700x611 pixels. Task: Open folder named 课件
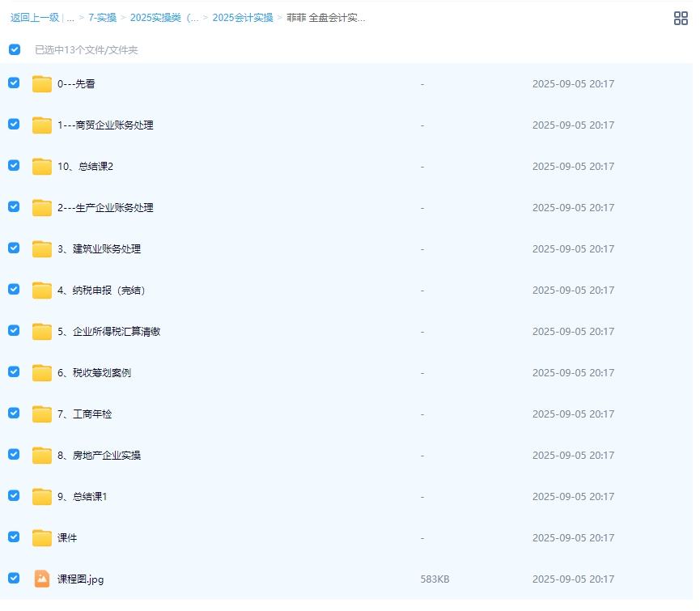click(67, 538)
